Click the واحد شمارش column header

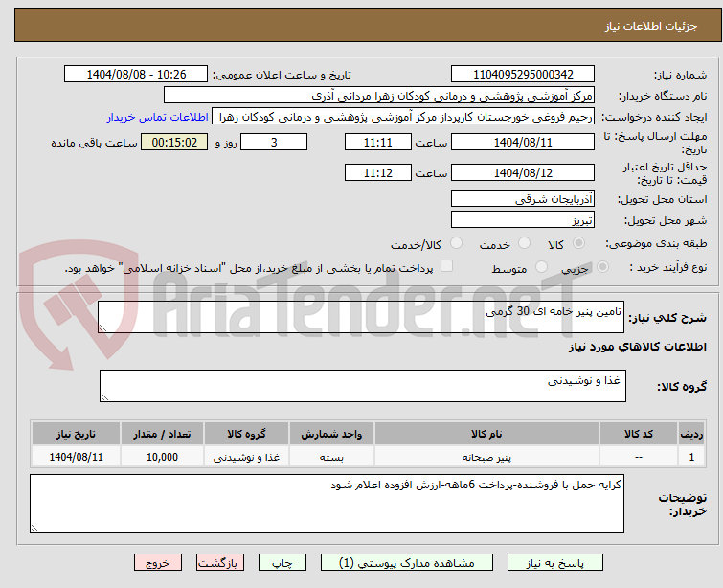click(x=331, y=434)
